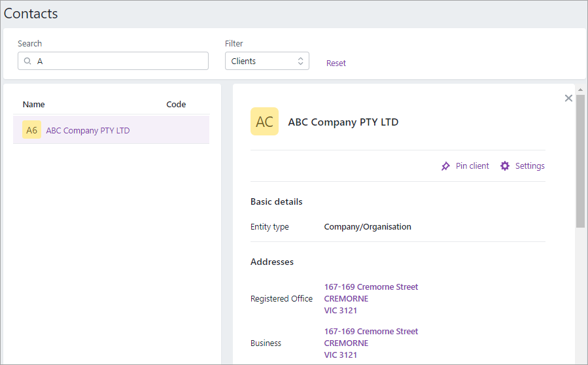The image size is (588, 365).
Task: Select ABC Company PTY LTD in list
Action: coord(88,131)
